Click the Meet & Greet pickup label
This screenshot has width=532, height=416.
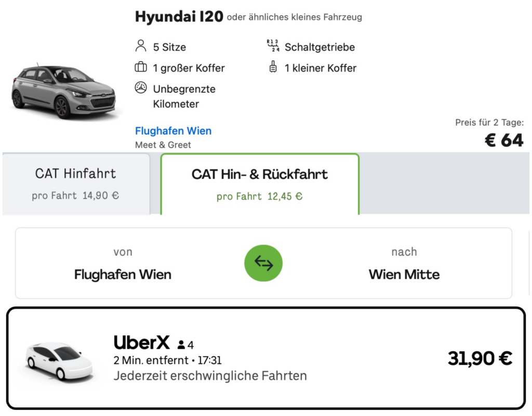coord(163,145)
